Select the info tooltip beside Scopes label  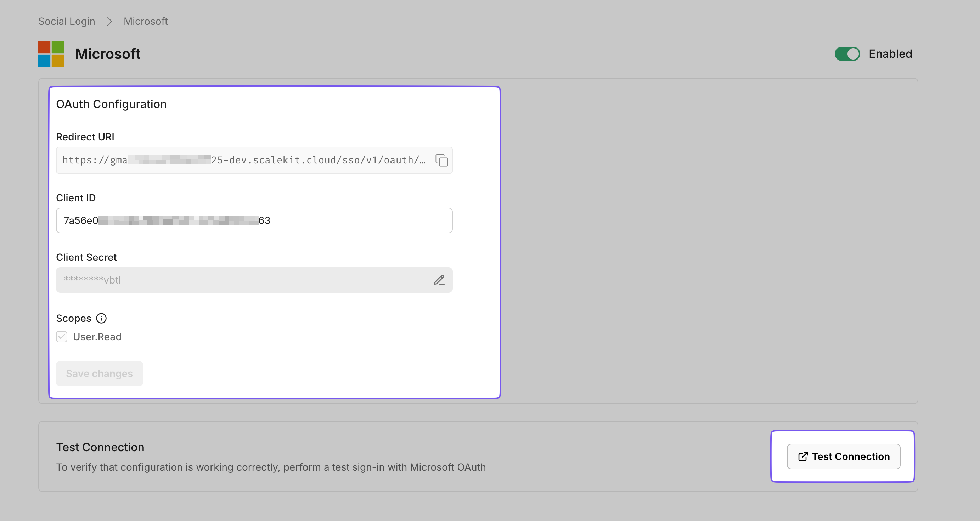click(x=101, y=318)
